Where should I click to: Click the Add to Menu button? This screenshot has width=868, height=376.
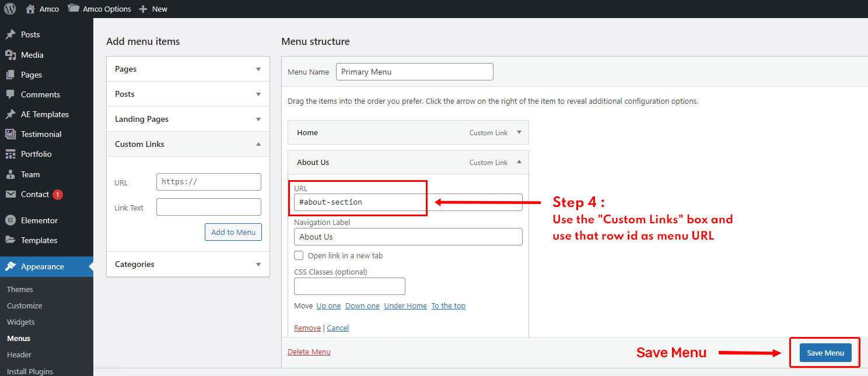(233, 232)
